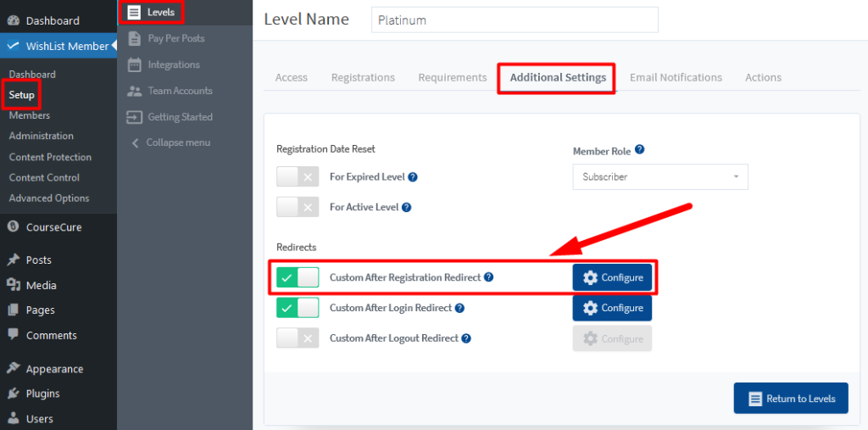This screenshot has width=868, height=430.
Task: Click the Plugins plug icon
Action: [x=14, y=394]
